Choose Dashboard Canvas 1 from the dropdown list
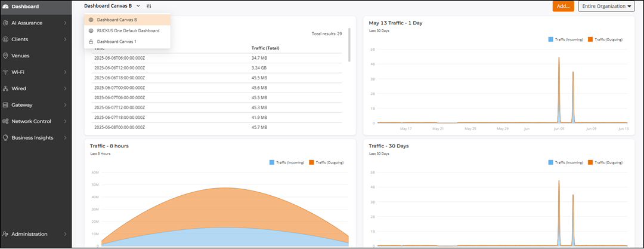Viewport: 644px width, 249px height. point(116,41)
